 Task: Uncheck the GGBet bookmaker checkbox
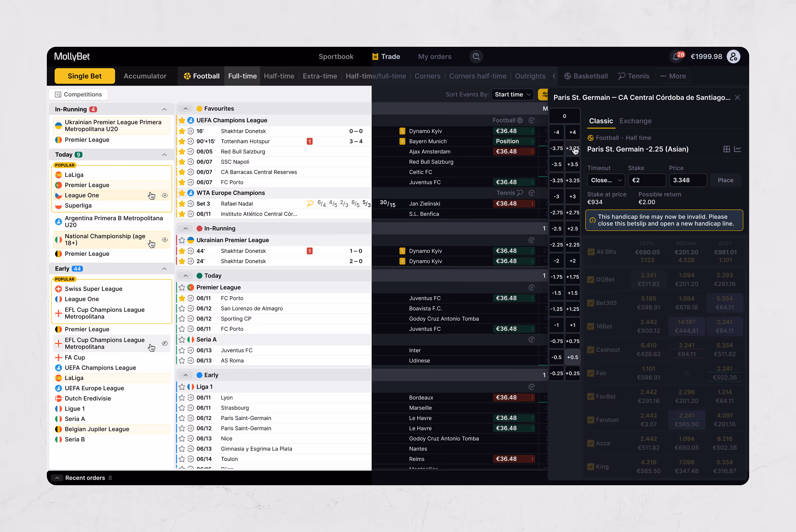pyautogui.click(x=591, y=279)
